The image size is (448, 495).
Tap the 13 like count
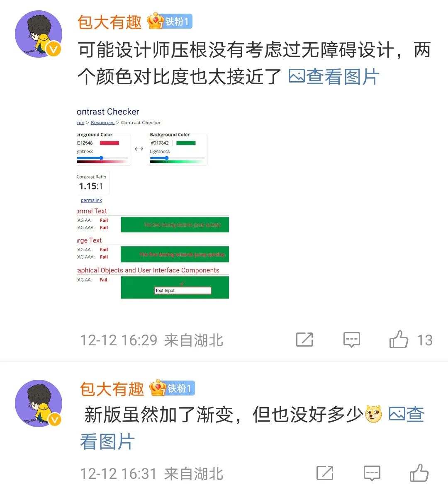pos(425,340)
